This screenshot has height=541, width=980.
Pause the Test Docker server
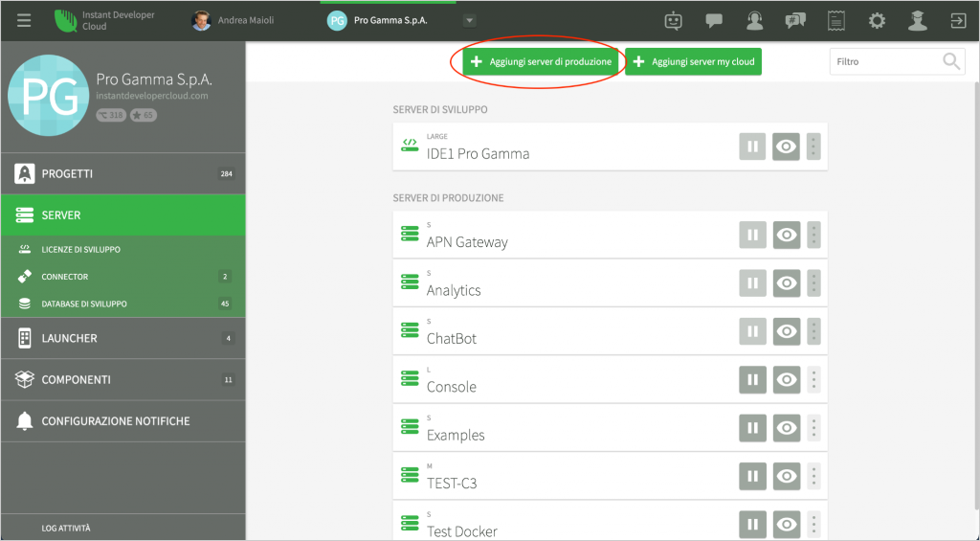[752, 524]
